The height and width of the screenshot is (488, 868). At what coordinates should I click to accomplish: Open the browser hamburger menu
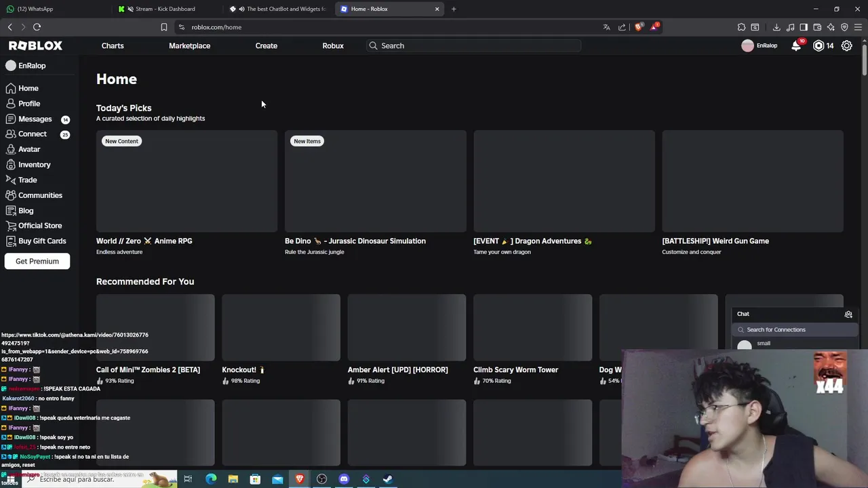(x=858, y=27)
